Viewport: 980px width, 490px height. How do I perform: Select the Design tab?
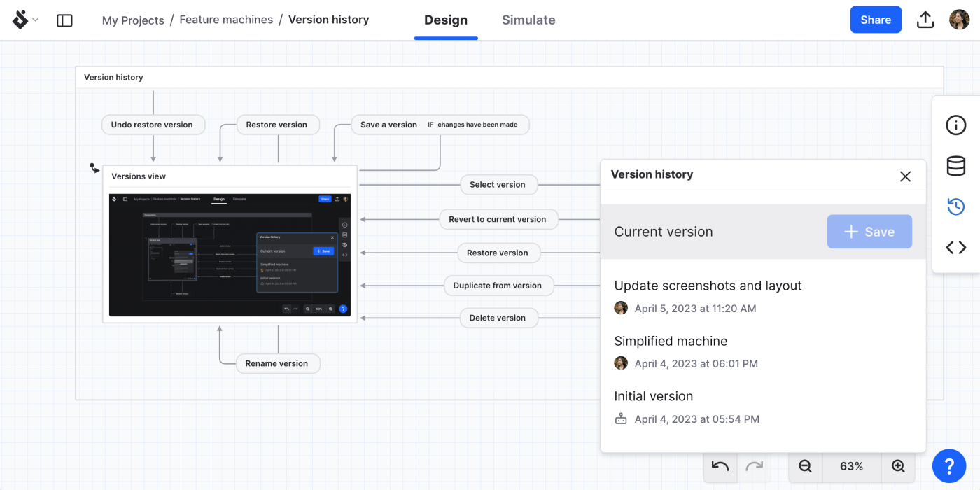446,20
